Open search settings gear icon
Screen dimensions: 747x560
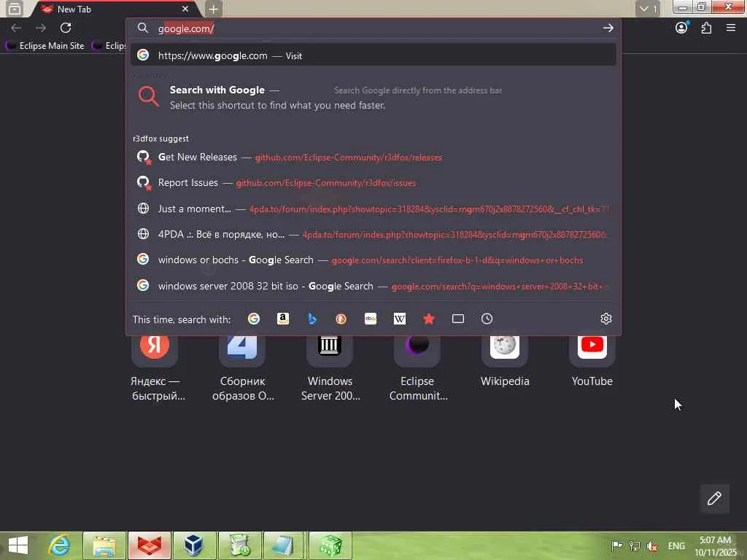[x=606, y=319]
